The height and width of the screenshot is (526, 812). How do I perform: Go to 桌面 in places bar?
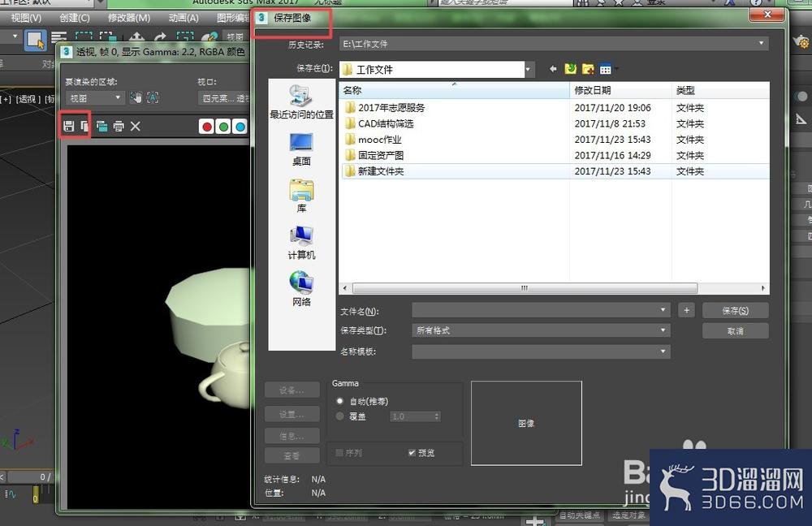coord(301,149)
